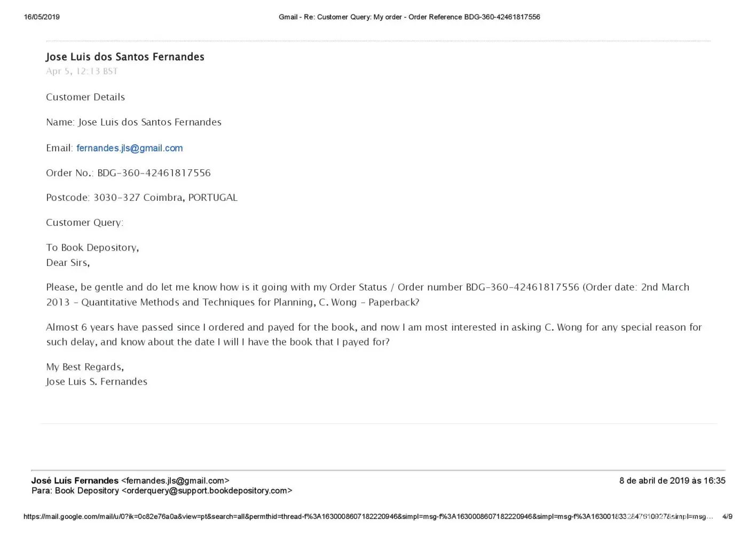
Task: Click the Apr 5, 12:13 BST timestamp
Action: (82, 71)
